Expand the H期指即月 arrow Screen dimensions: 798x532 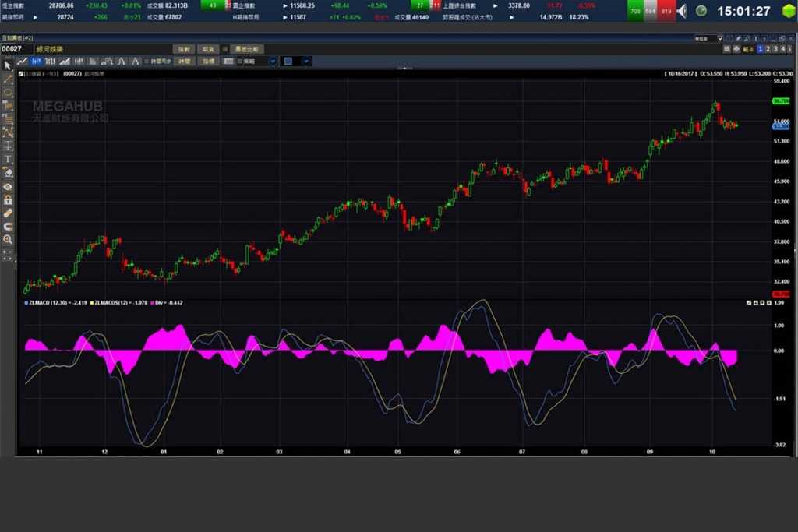285,17
